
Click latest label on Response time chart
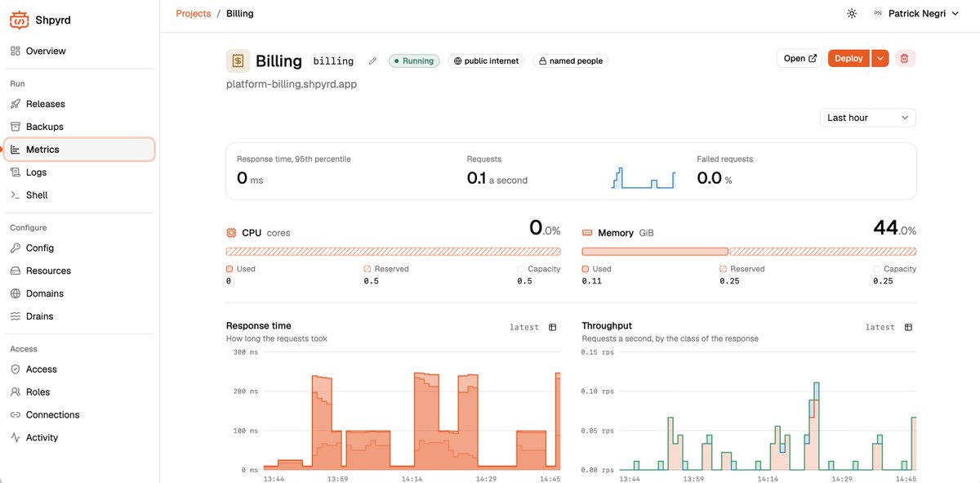524,328
